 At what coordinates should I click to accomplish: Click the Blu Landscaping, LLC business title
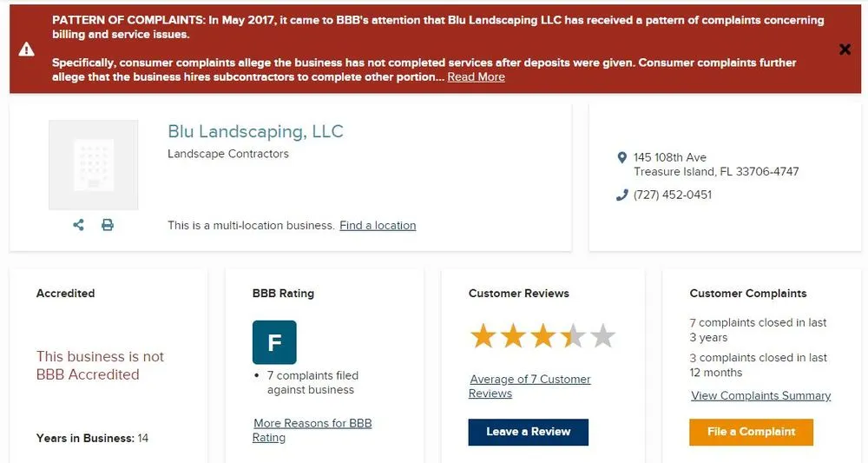point(255,132)
